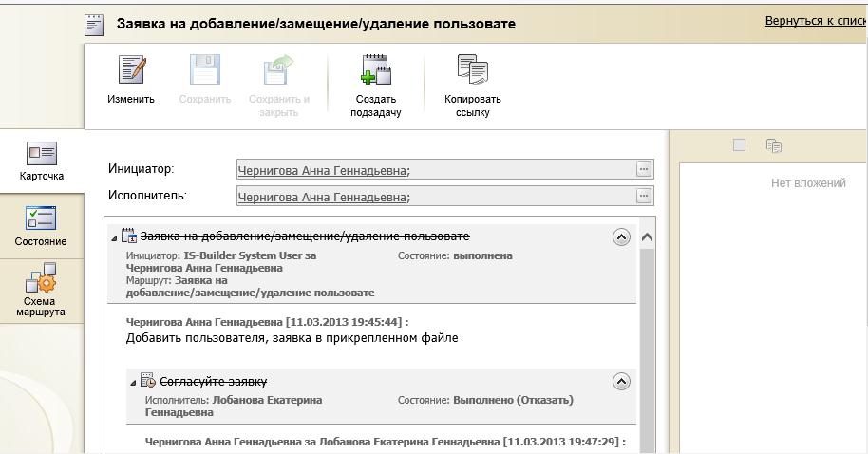The image size is (868, 454).
Task: Switch to the Карточка tab
Action: pyautogui.click(x=42, y=161)
